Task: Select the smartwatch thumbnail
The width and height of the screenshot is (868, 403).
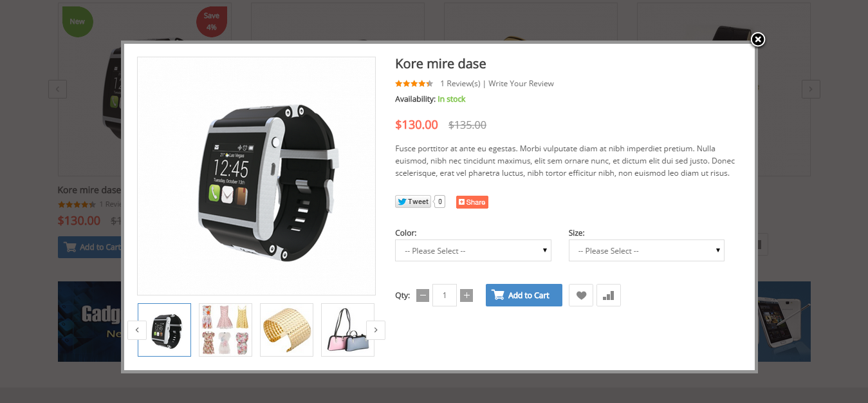Action: [165, 330]
